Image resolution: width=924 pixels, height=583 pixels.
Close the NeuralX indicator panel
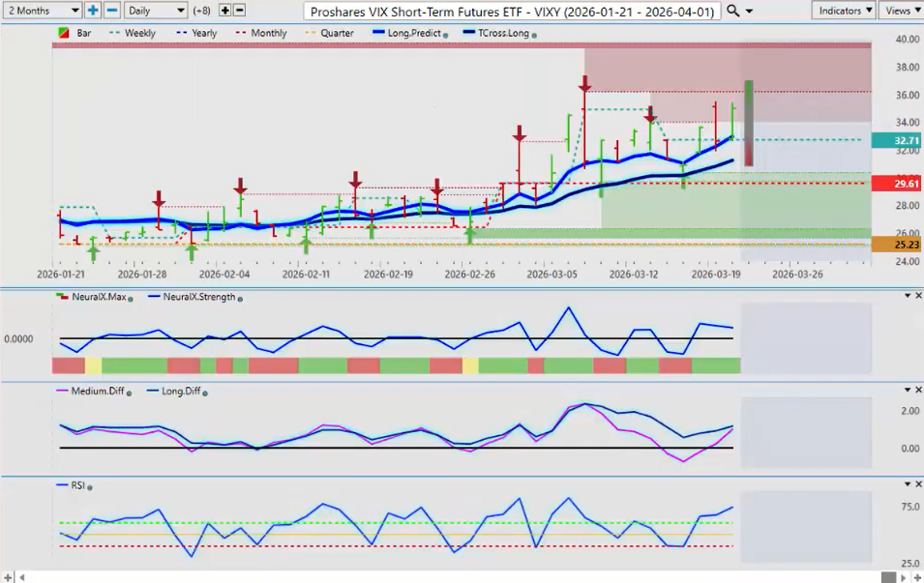[x=917, y=296]
